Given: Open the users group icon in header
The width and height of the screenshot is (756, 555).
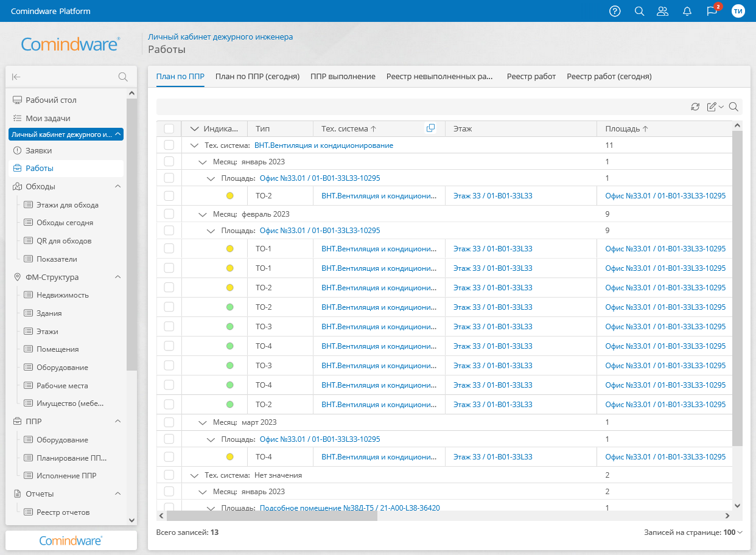Looking at the screenshot, I should pyautogui.click(x=663, y=11).
